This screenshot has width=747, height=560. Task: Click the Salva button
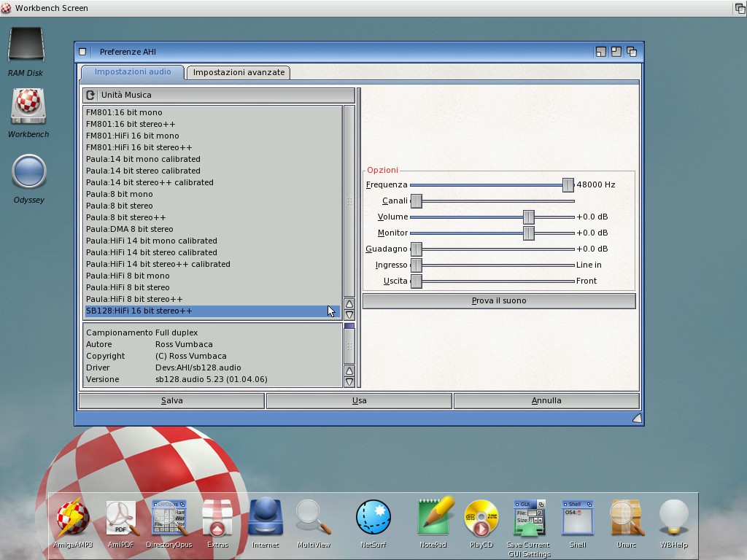coord(171,400)
